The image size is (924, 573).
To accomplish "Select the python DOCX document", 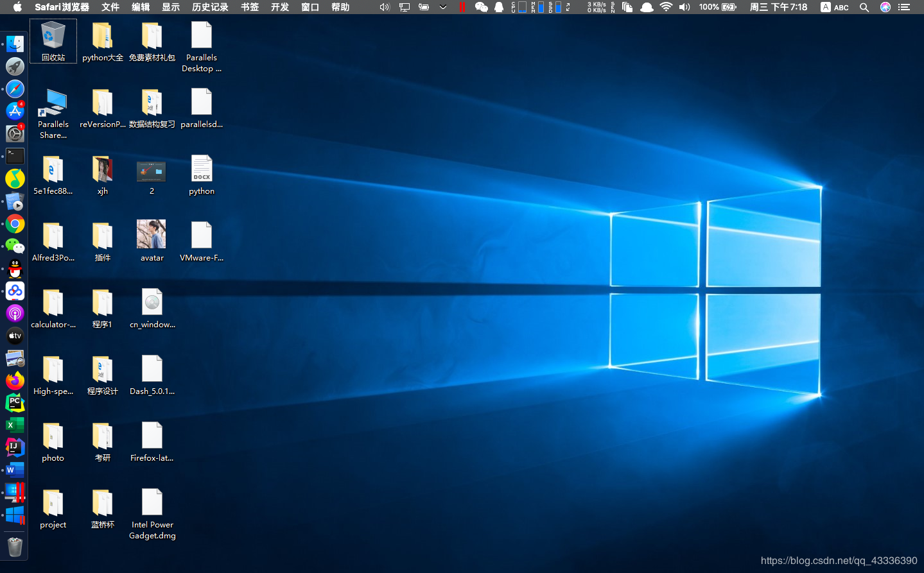I will (202, 175).
